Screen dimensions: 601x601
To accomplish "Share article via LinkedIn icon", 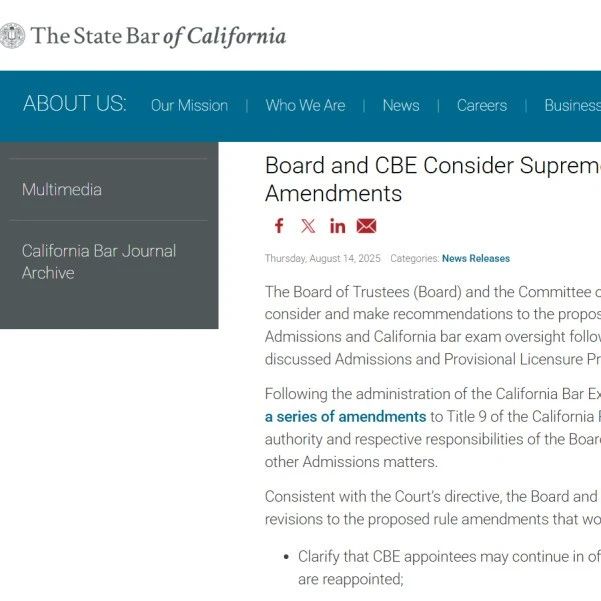I will coord(337,226).
